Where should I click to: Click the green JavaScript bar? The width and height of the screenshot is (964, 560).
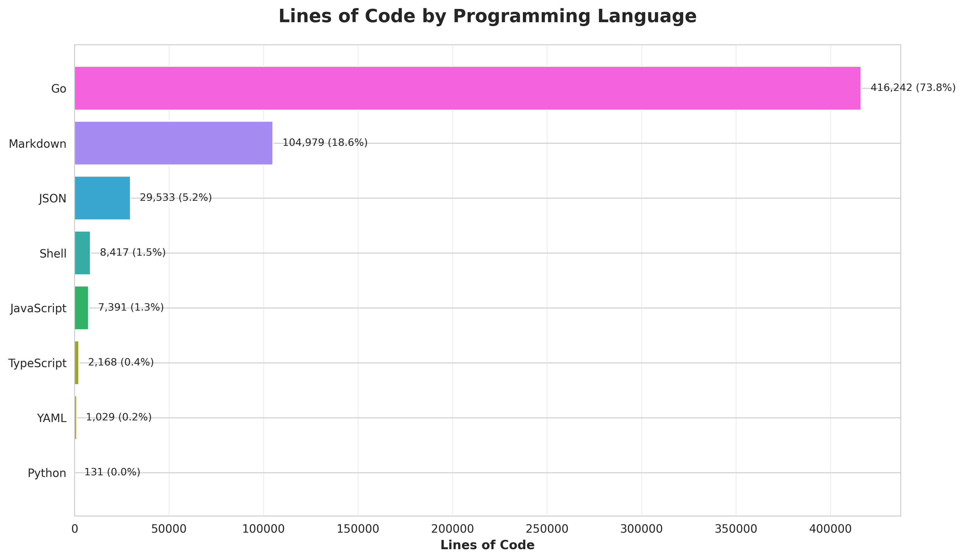(x=81, y=308)
